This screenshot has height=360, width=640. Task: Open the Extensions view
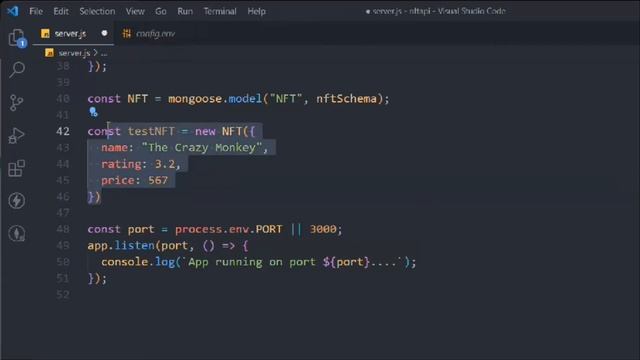(16, 168)
